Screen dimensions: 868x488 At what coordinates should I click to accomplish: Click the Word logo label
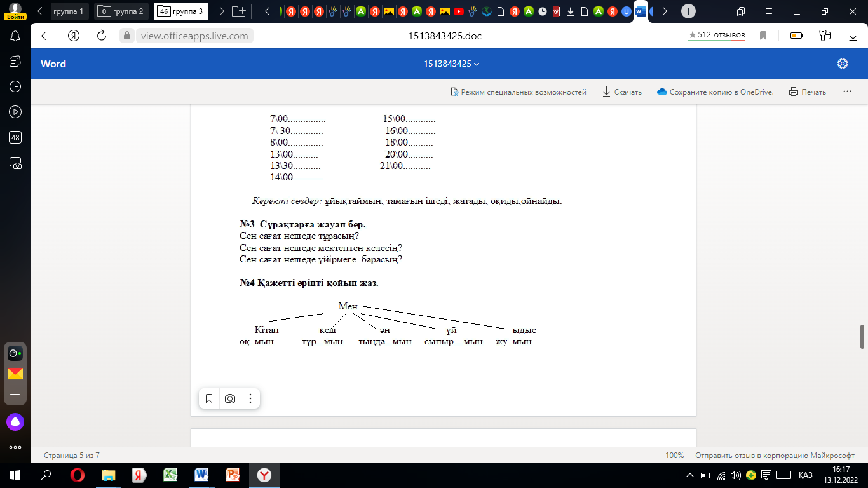click(53, 64)
